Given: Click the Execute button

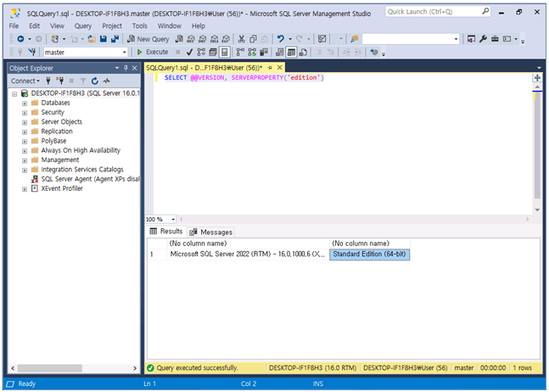Looking at the screenshot, I should point(153,52).
